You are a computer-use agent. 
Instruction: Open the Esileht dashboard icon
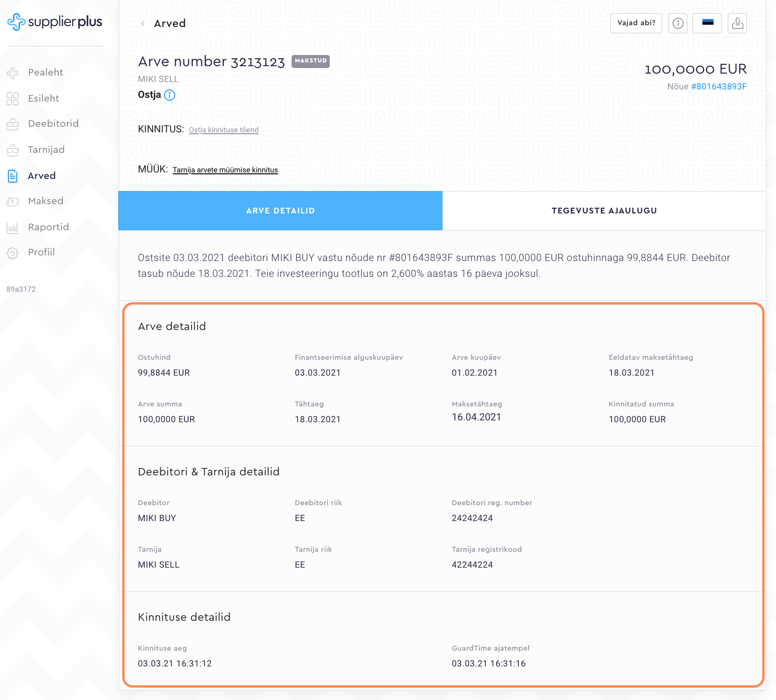coord(13,99)
